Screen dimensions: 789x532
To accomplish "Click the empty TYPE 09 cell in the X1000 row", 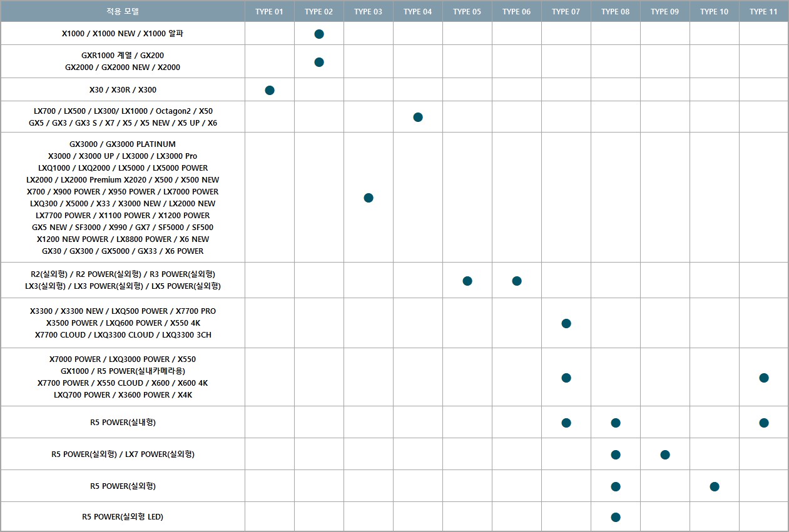I will 665,34.
